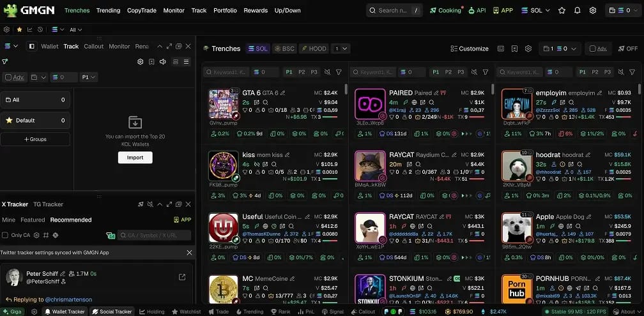Select the Default starred group
The height and width of the screenshot is (316, 644).
(x=35, y=120)
